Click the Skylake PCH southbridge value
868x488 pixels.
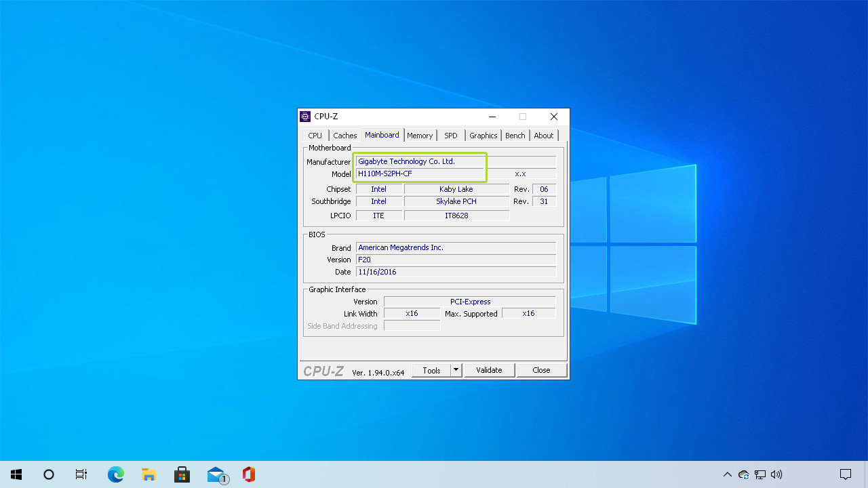point(456,201)
